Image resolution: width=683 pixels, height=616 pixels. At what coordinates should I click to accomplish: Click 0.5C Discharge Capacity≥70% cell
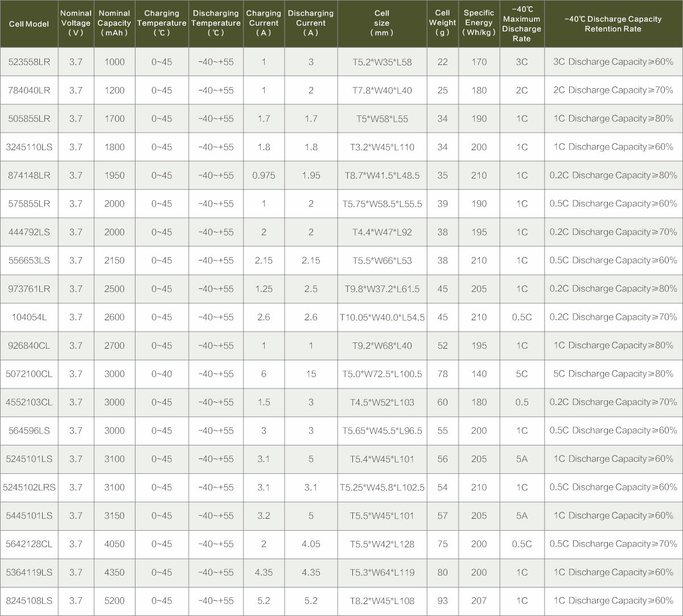[x=613, y=544]
